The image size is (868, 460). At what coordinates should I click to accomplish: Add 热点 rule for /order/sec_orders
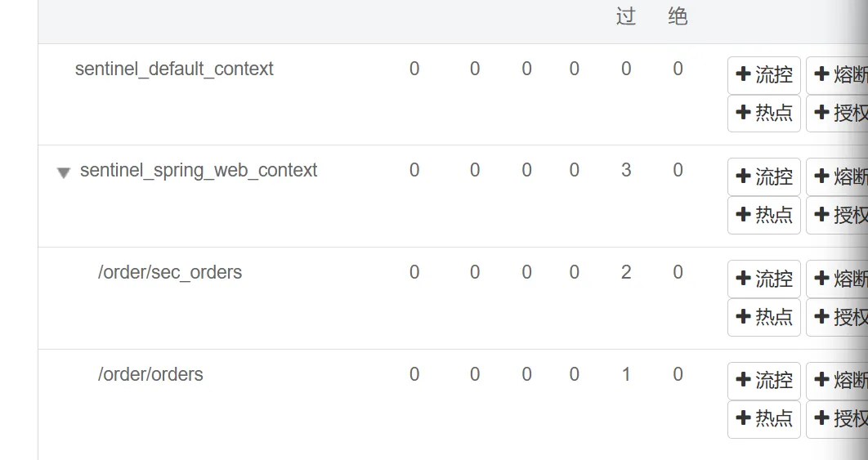click(x=764, y=317)
